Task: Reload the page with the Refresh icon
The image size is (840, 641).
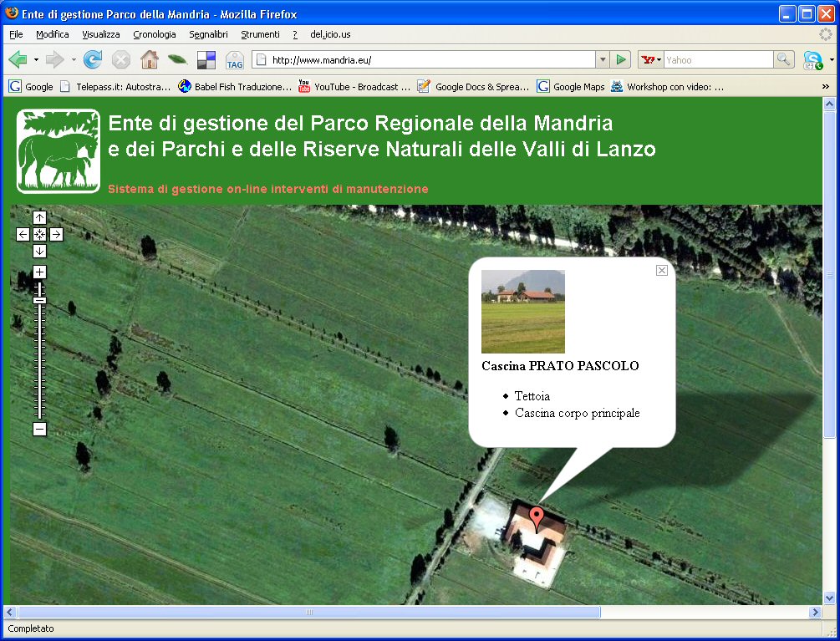Action: [x=93, y=59]
